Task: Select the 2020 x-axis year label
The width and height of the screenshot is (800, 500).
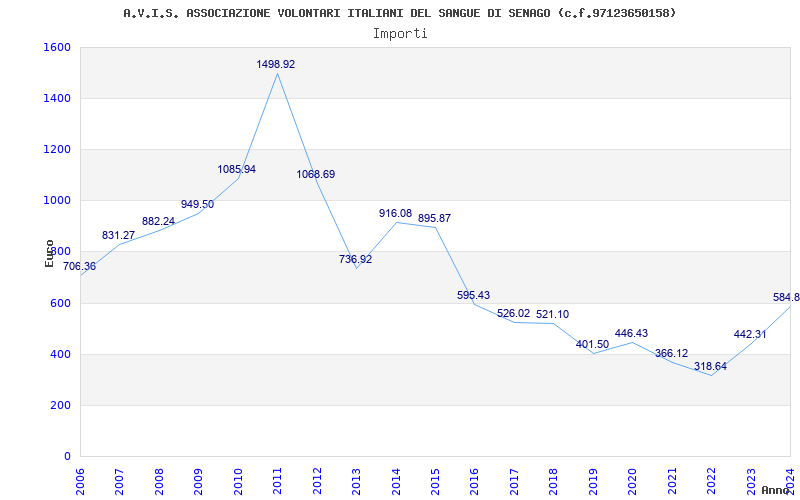Action: (633, 482)
